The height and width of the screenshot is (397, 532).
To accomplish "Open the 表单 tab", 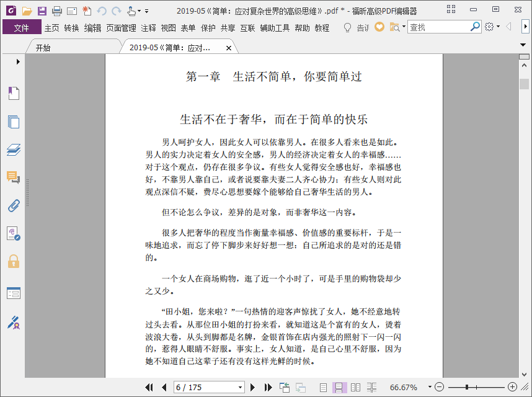I will tap(188, 28).
